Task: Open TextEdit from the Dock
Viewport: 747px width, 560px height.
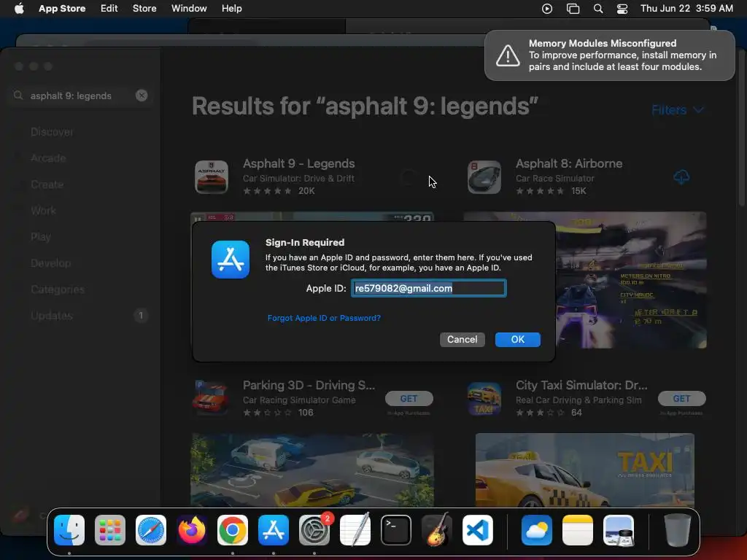Action: 355,530
